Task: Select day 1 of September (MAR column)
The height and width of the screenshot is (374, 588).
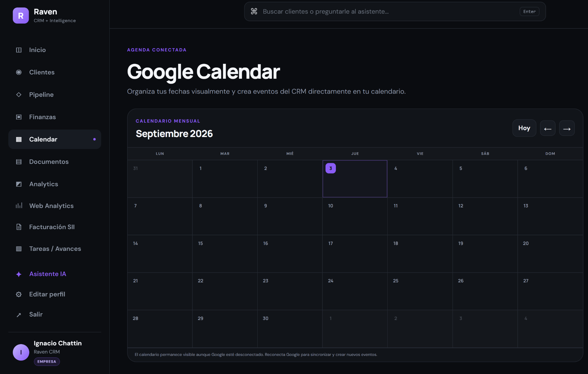Action: tap(225, 179)
